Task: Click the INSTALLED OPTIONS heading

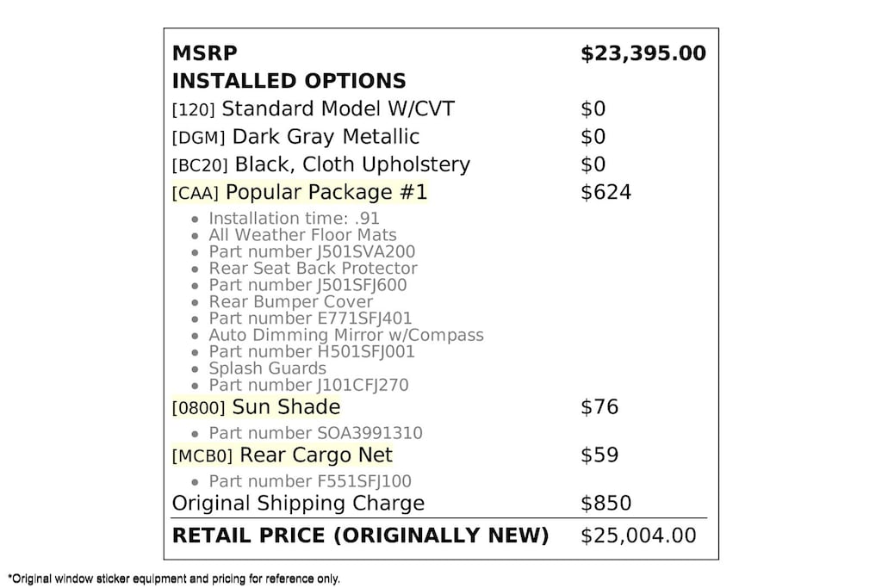Action: click(x=289, y=81)
